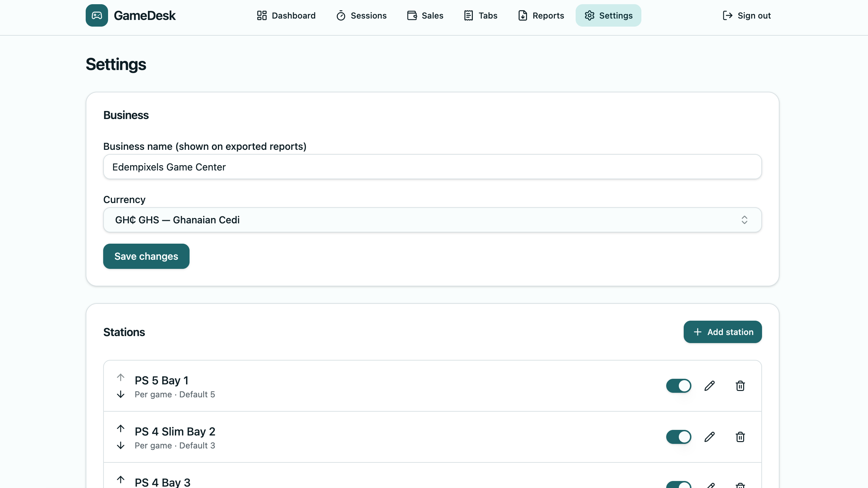Open the Sales section
Viewport: 868px width, 488px height.
pyautogui.click(x=425, y=15)
